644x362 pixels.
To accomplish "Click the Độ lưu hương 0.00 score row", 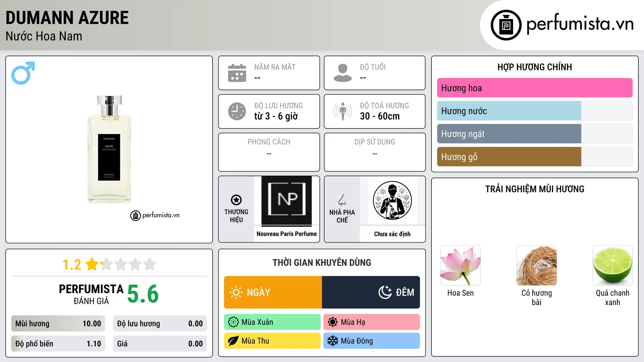I will coord(160,324).
